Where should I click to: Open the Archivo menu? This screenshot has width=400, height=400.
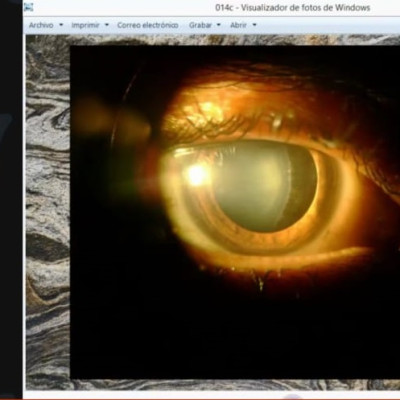[x=41, y=25]
